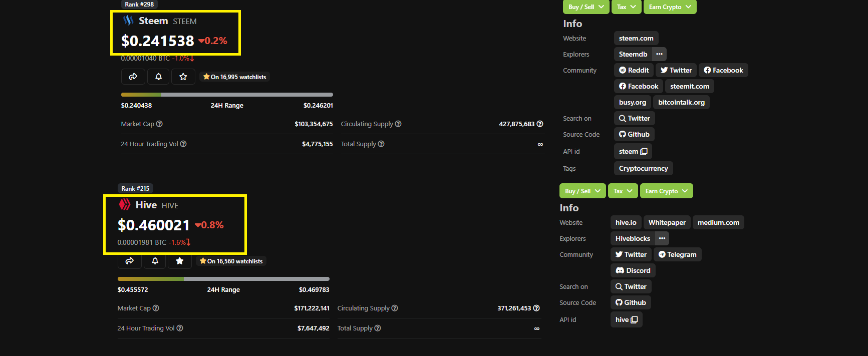The width and height of the screenshot is (868, 356).
Task: Open Hive's Discord server
Action: (633, 270)
